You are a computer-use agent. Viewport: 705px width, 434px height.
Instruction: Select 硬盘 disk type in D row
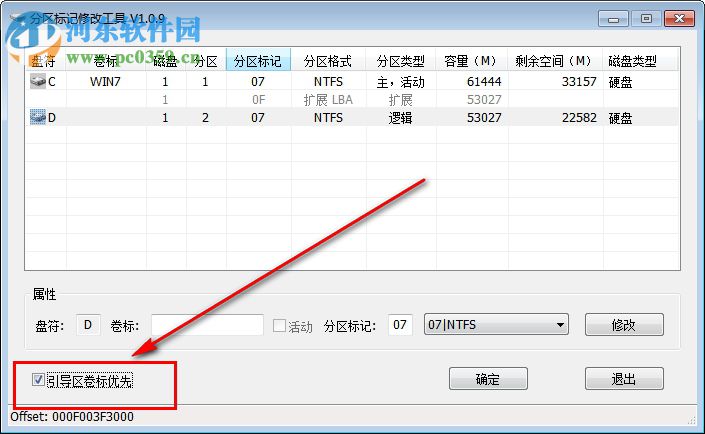pyautogui.click(x=620, y=117)
